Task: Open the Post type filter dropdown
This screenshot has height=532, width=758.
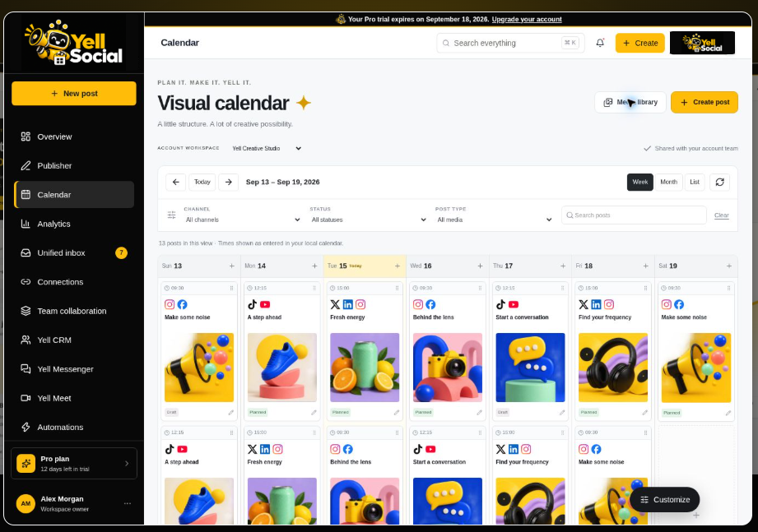Action: pos(494,220)
